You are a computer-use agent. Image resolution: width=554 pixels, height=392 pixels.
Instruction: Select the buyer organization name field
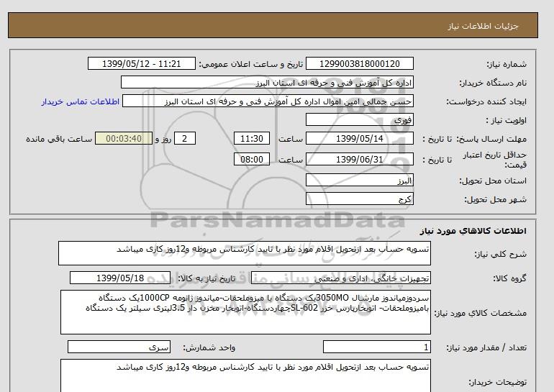point(267,82)
